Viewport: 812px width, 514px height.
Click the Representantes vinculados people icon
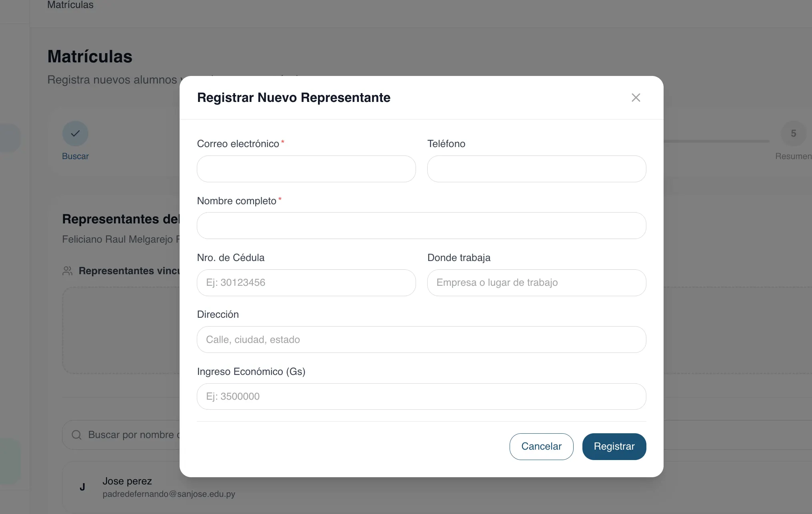pos(67,271)
